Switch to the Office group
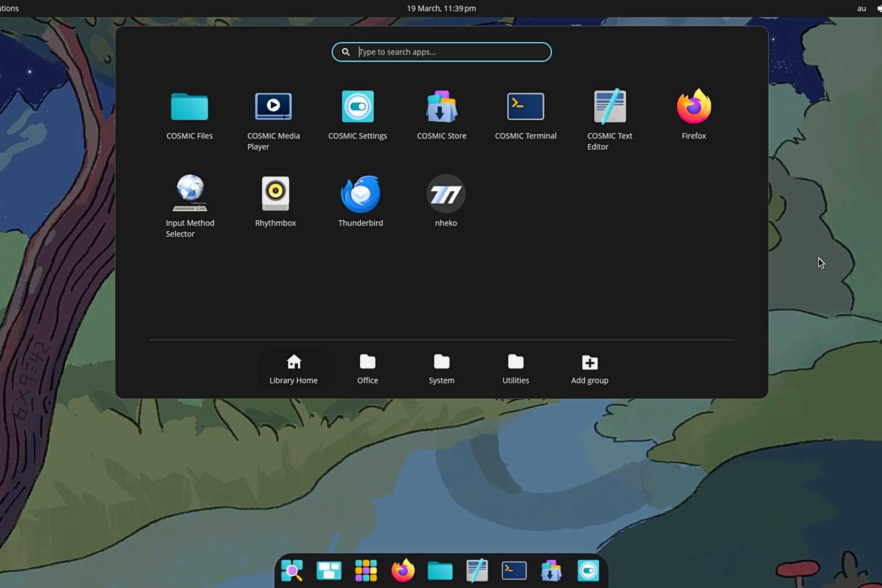 click(x=367, y=369)
